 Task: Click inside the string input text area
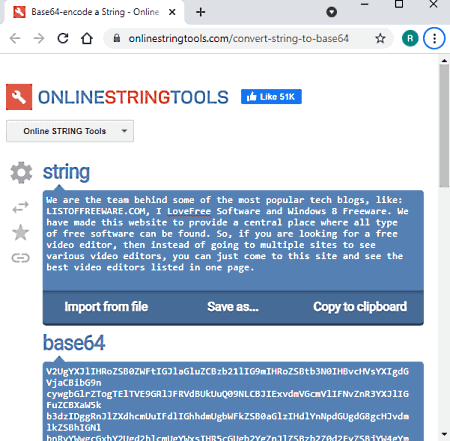pyautogui.click(x=233, y=240)
